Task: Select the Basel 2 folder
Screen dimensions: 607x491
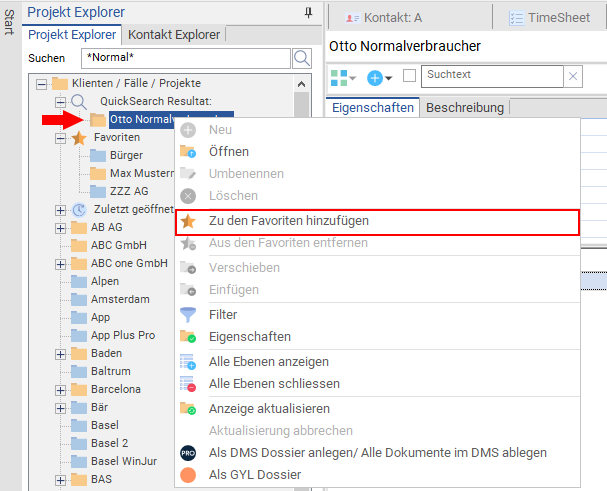Action: click(110, 443)
